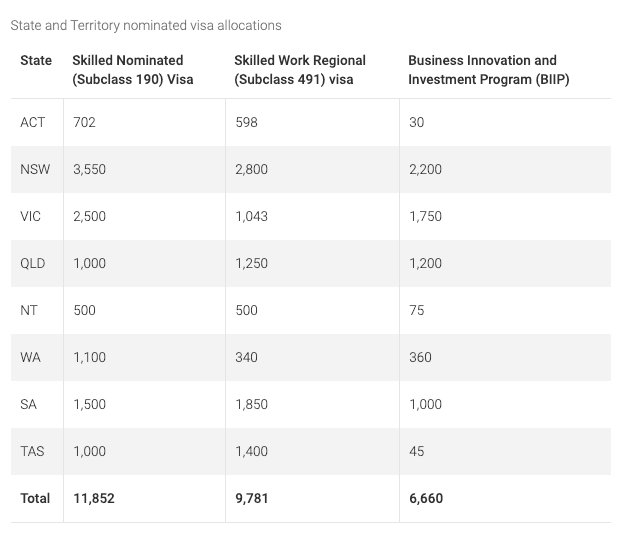The image size is (621, 550).
Task: Click the Skilled Nominated (Subclass 190) Visa header
Action: coord(133,70)
